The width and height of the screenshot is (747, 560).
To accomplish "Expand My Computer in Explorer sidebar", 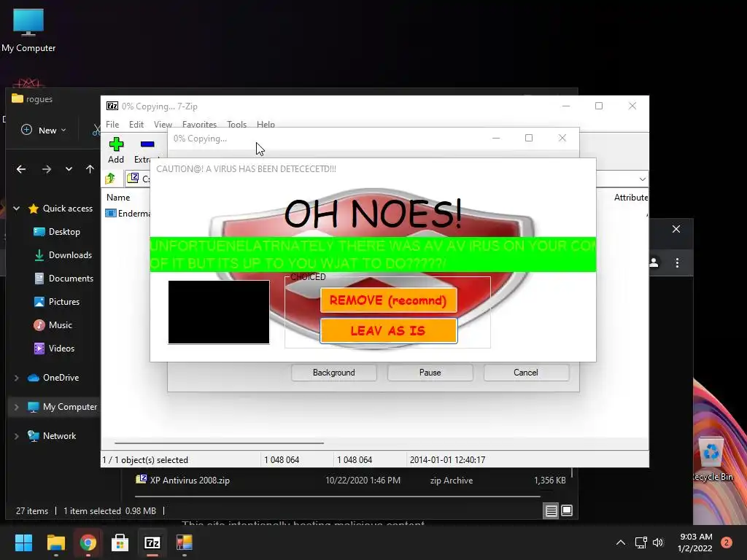I will pos(16,407).
